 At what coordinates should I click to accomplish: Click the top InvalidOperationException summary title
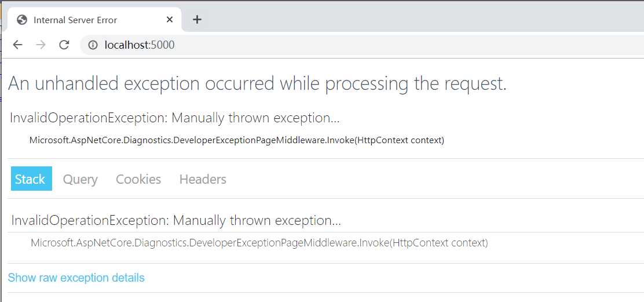tap(174, 118)
